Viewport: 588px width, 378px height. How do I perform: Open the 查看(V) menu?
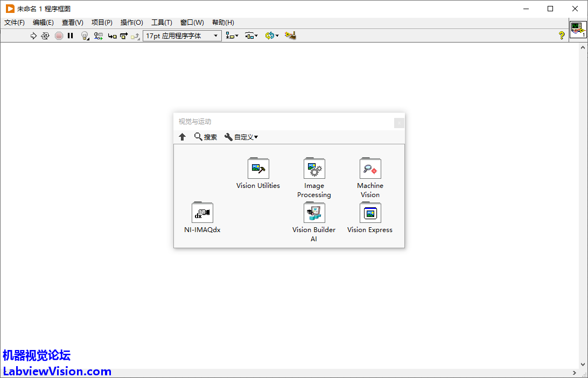(x=72, y=23)
